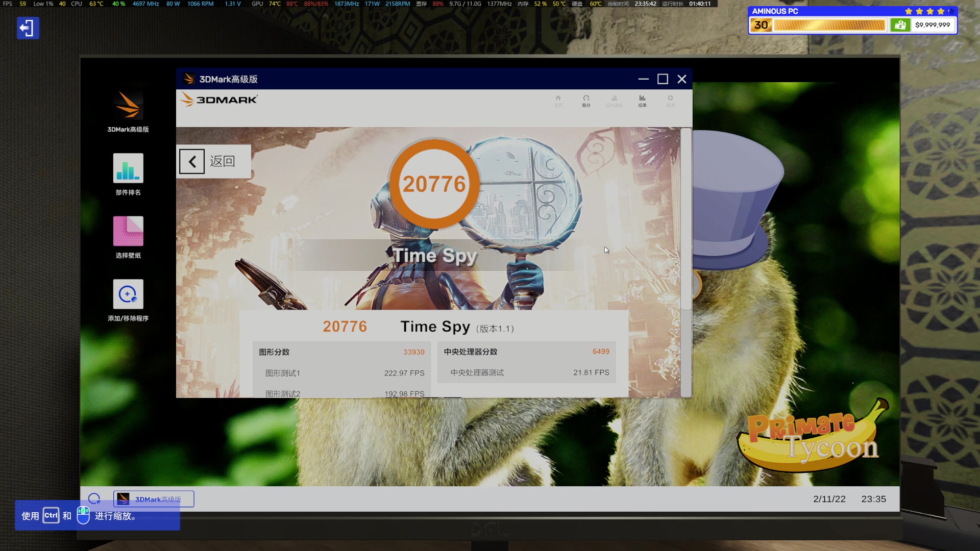980x551 pixels.
Task: Click the 3DMARK logo in header
Action: [x=219, y=99]
